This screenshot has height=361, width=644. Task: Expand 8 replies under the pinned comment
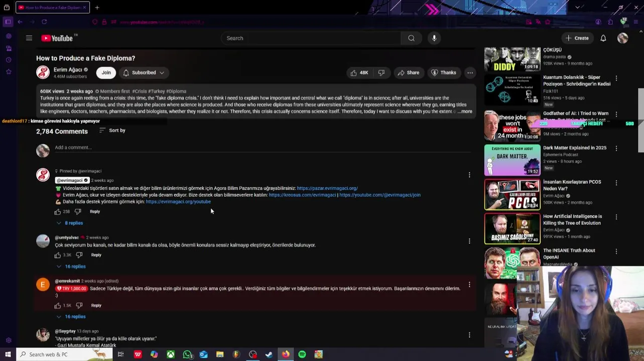point(69,223)
